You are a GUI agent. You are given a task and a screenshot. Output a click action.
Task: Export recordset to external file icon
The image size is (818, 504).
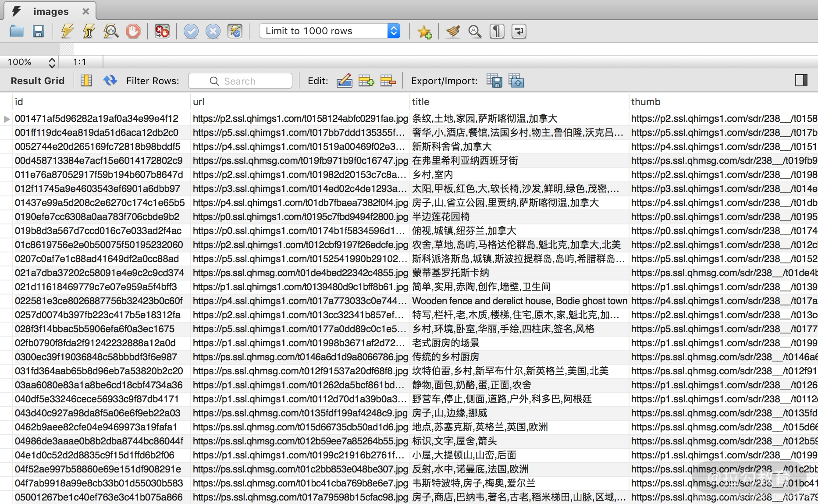click(x=494, y=81)
